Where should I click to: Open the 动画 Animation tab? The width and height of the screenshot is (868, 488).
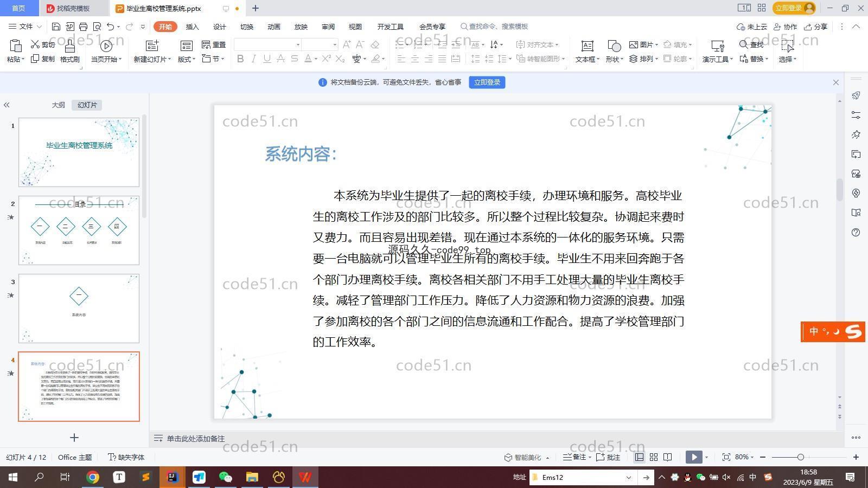click(274, 27)
